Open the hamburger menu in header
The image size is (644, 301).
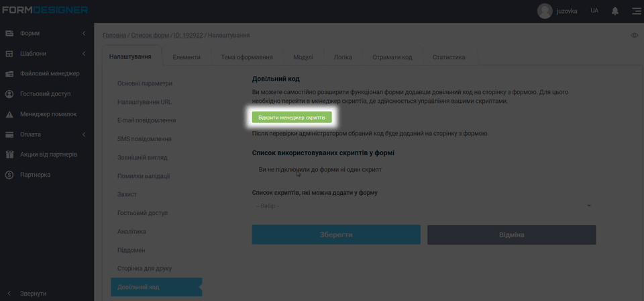point(636,11)
